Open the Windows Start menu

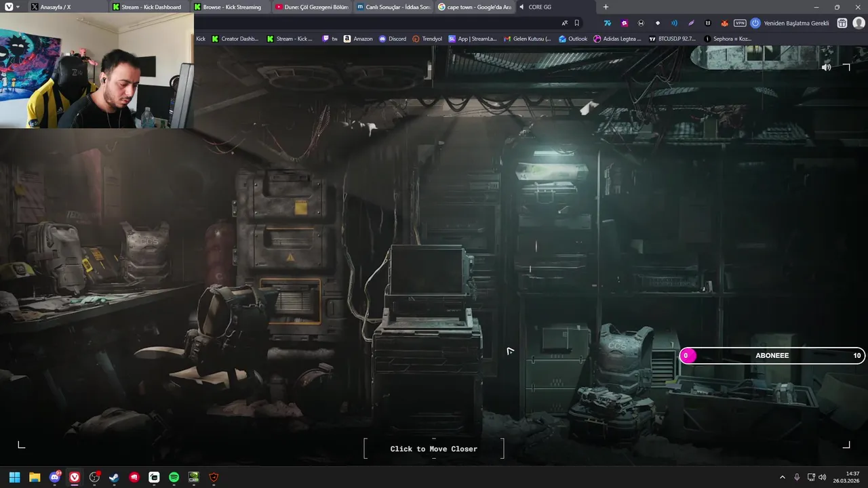[14, 477]
